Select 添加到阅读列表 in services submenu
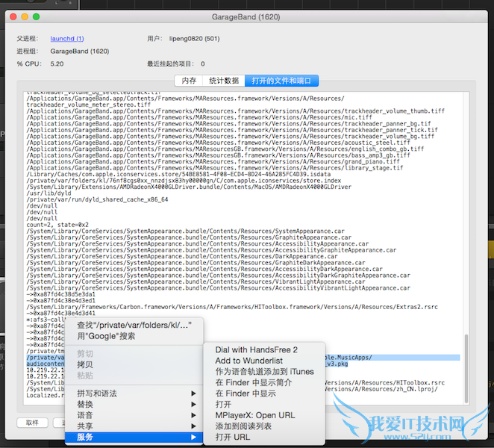The image size is (494, 448). tap(243, 426)
